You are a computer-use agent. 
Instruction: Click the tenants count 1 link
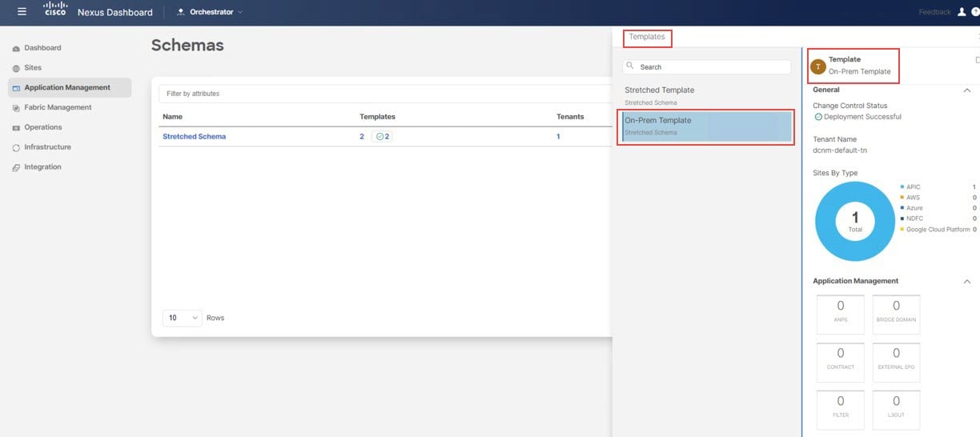click(558, 137)
